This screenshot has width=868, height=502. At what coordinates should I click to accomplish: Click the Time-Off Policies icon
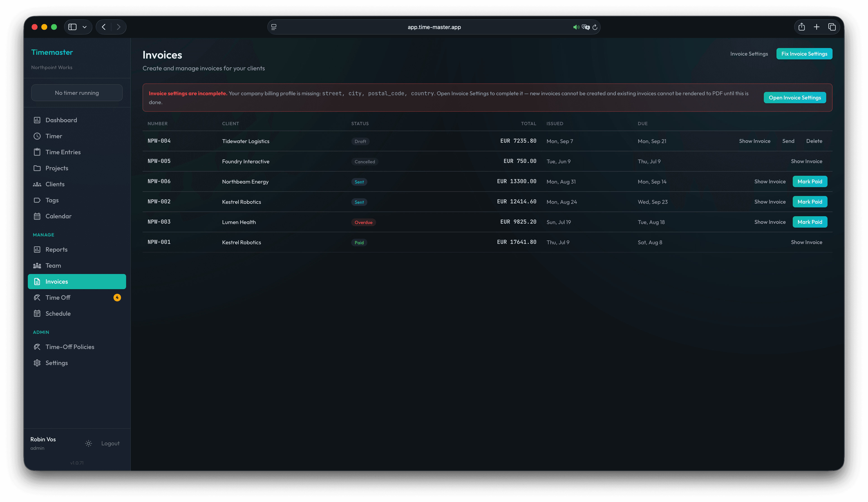[x=37, y=347]
